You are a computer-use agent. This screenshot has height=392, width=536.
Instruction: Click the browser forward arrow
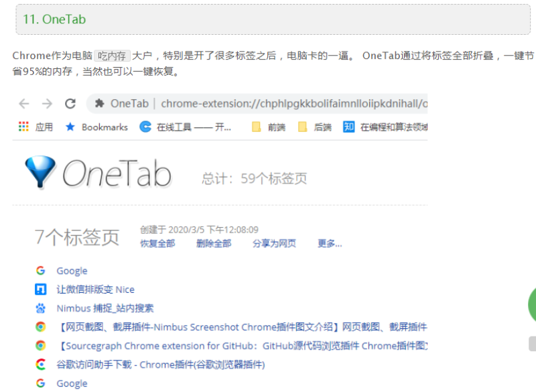(x=47, y=103)
